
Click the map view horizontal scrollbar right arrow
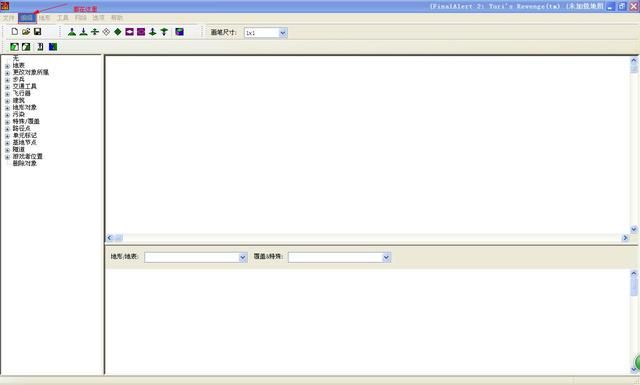click(x=625, y=238)
